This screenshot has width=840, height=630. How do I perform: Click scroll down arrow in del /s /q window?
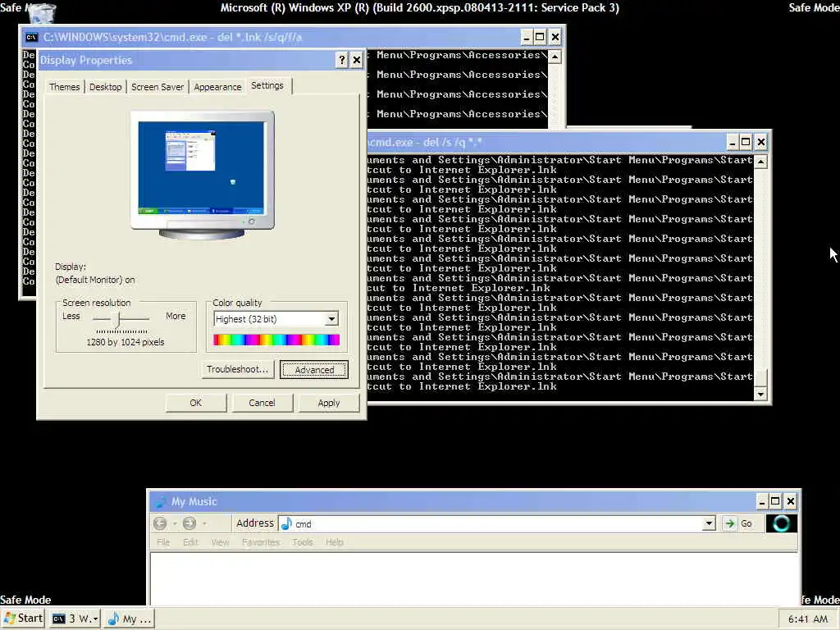(x=760, y=395)
